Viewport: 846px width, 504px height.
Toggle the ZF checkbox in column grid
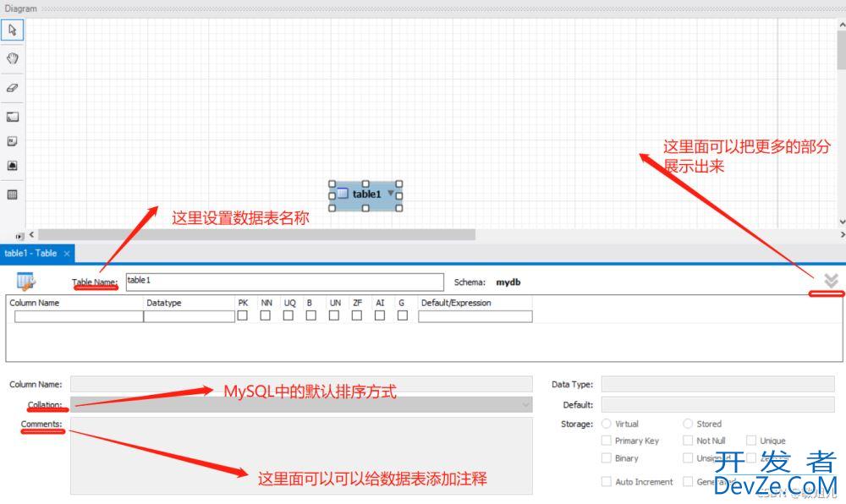coord(357,315)
